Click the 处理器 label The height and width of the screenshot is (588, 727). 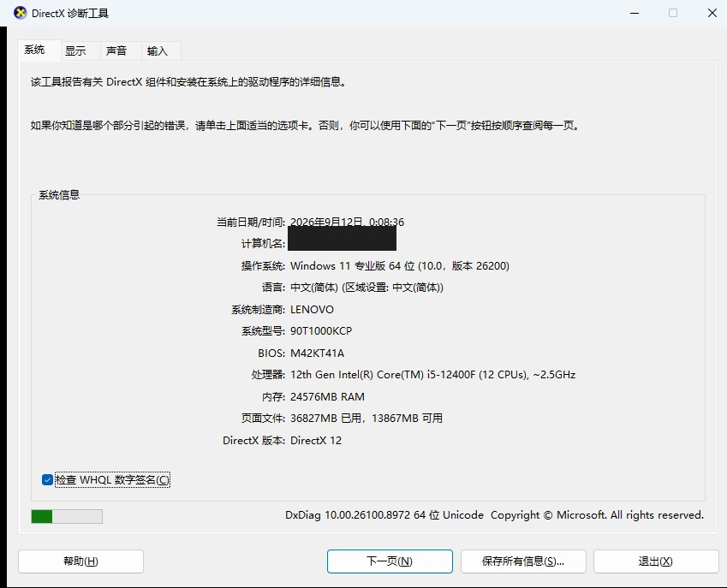268,375
